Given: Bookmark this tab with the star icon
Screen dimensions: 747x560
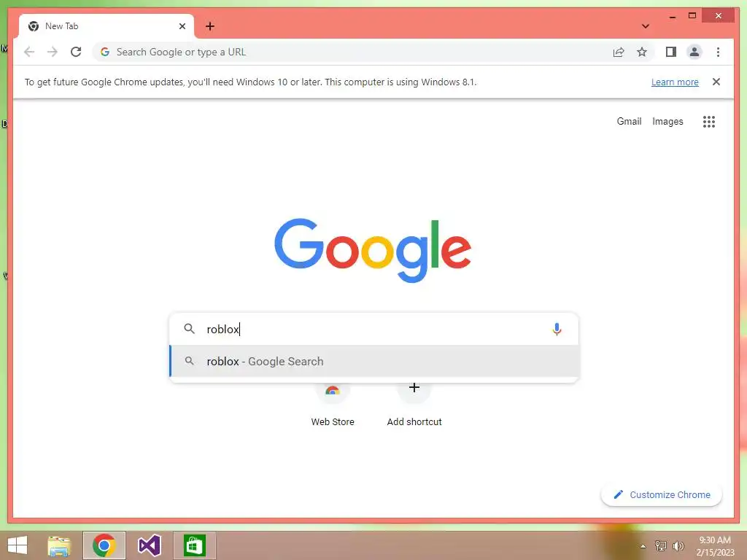Looking at the screenshot, I should tap(642, 52).
